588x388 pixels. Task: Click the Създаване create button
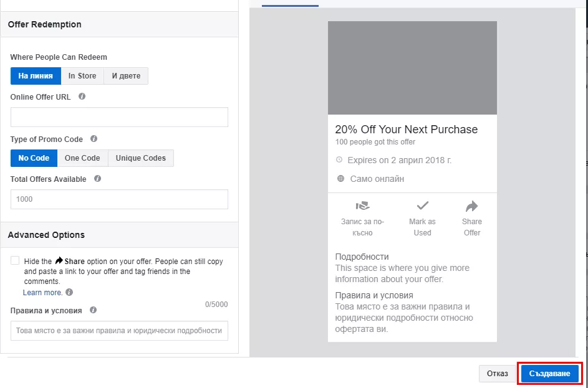click(550, 374)
